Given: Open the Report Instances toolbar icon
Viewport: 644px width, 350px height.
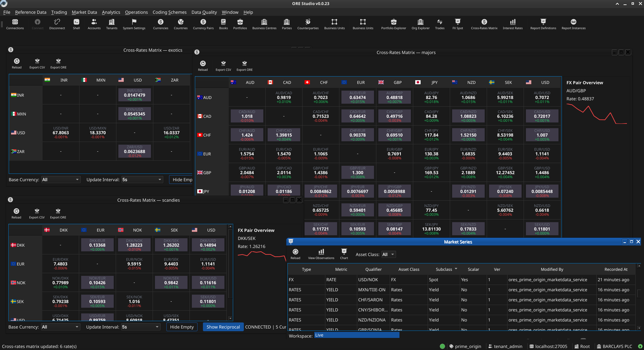Looking at the screenshot, I should click(574, 24).
